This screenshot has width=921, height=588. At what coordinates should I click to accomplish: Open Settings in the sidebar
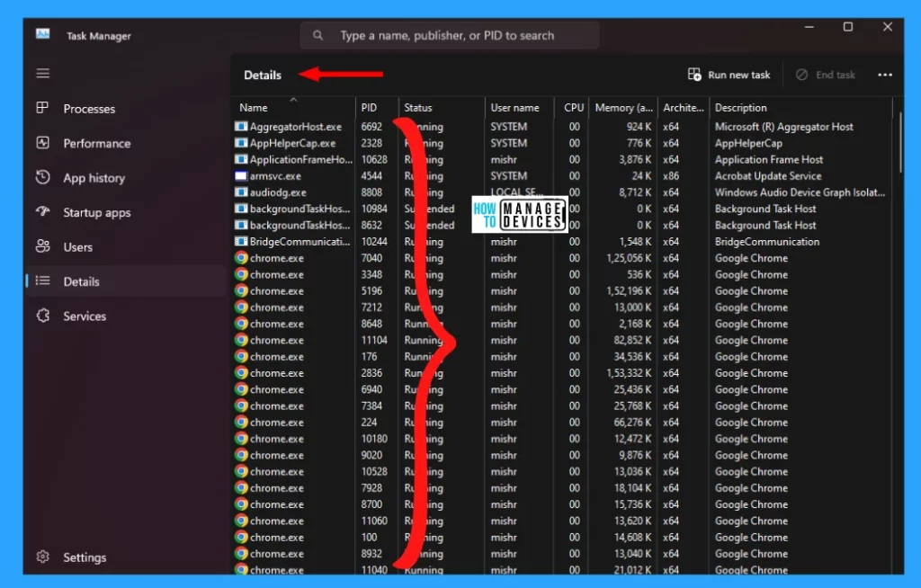tap(126, 557)
